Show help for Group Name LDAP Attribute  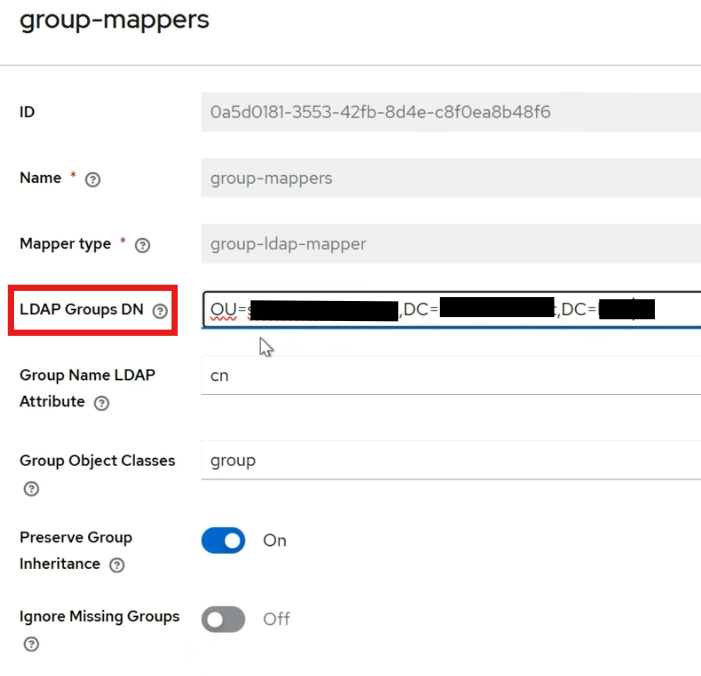pos(101,404)
